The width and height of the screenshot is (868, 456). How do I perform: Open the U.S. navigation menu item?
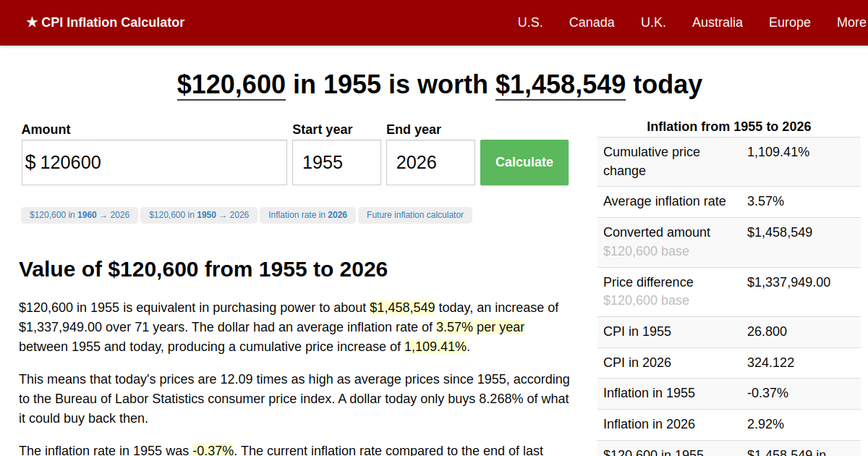530,22
